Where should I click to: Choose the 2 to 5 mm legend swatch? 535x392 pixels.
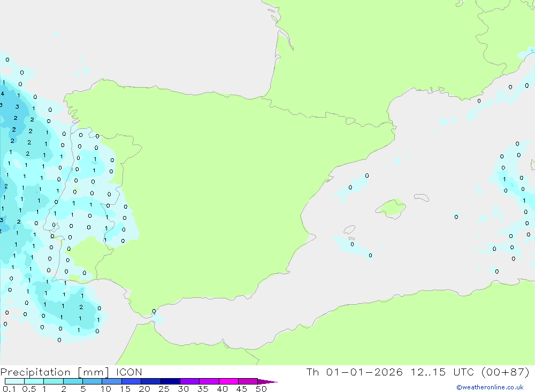73,381
